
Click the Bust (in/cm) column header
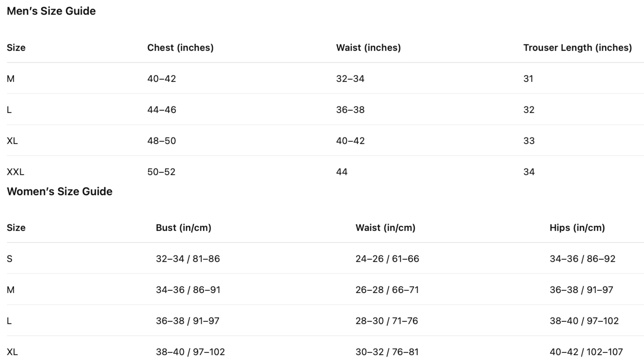pos(184,228)
